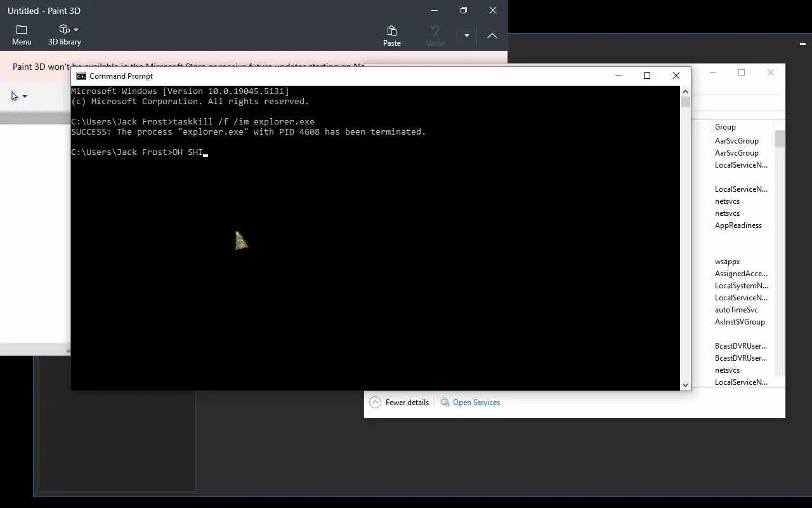
Task: Select the wsappx service group row
Action: point(728,262)
